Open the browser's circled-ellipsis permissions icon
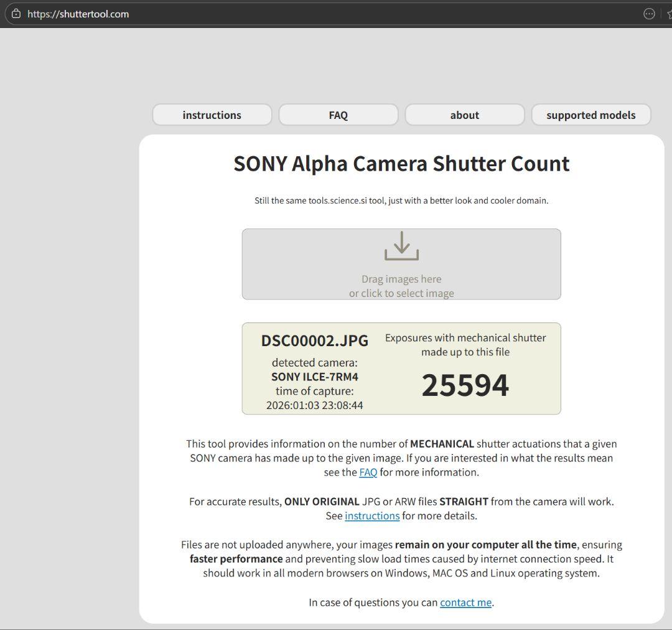Viewport: 672px width, 630px height. [649, 13]
